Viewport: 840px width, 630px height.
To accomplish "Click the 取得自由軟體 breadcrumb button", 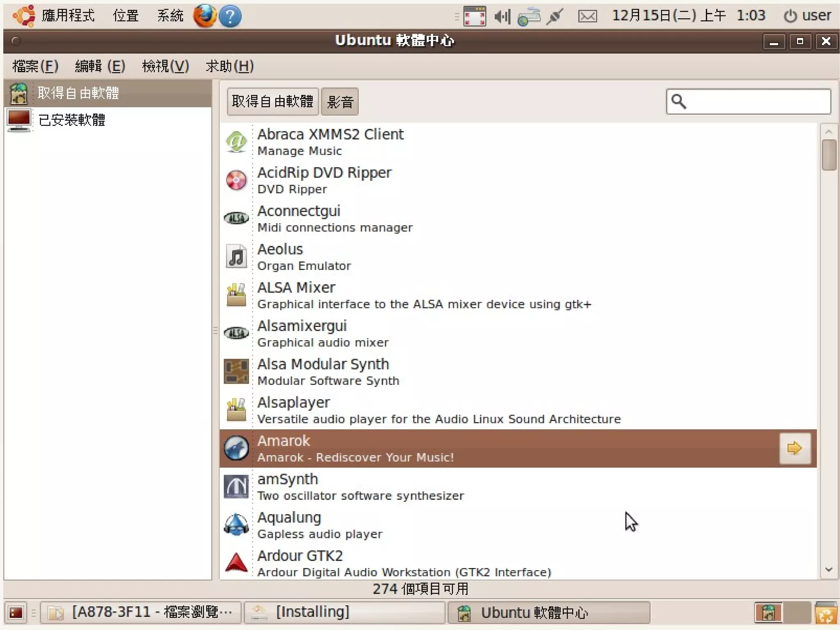I will (x=273, y=101).
